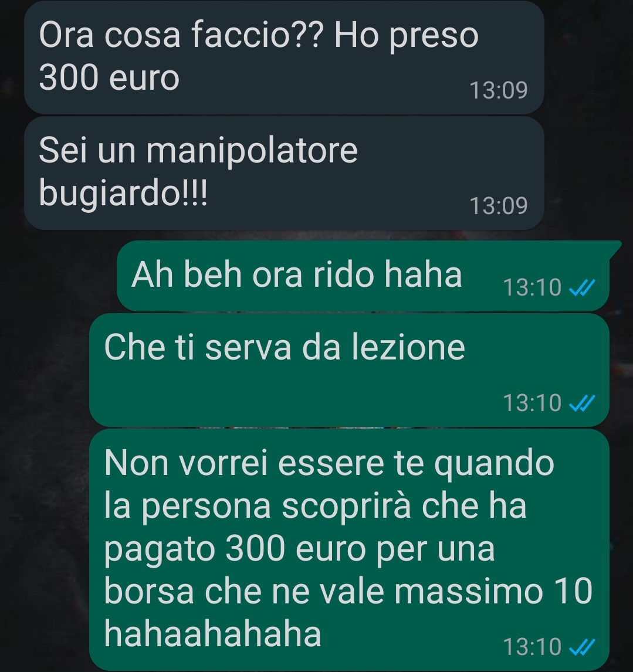The height and width of the screenshot is (672, 633).
Task: Click the blue read ticks on "Ah beh ora rido"
Action: [x=582, y=287]
